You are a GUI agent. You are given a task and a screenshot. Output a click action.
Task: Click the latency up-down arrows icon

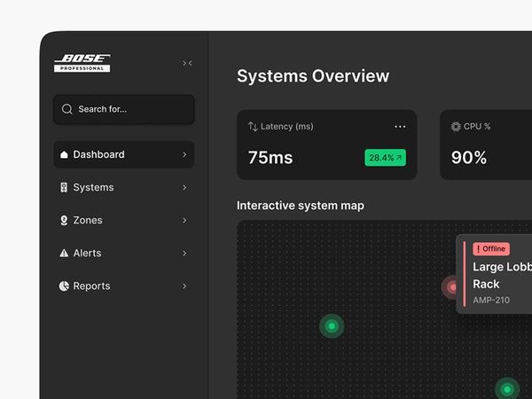tap(253, 127)
